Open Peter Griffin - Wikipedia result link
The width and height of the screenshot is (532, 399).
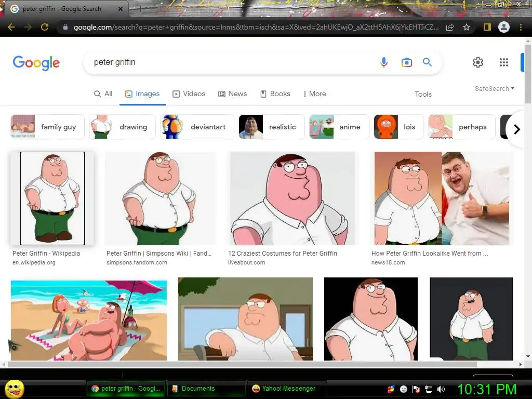[x=46, y=254]
